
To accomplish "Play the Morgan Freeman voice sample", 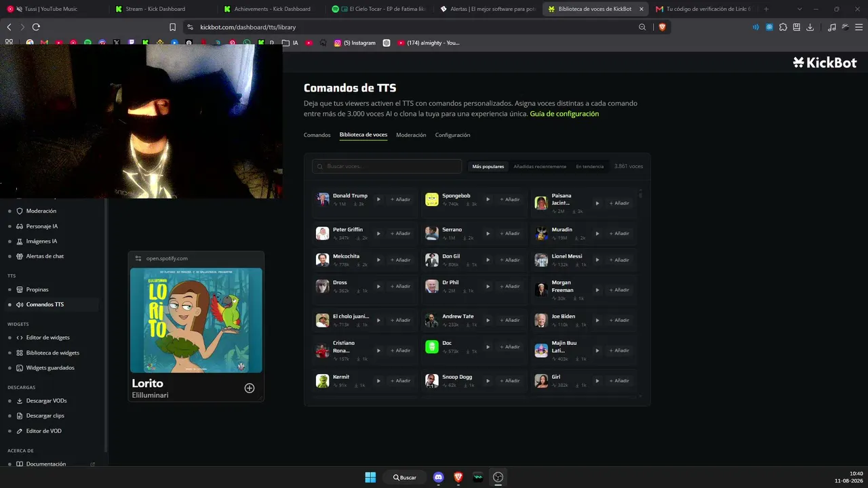I will coord(597,290).
